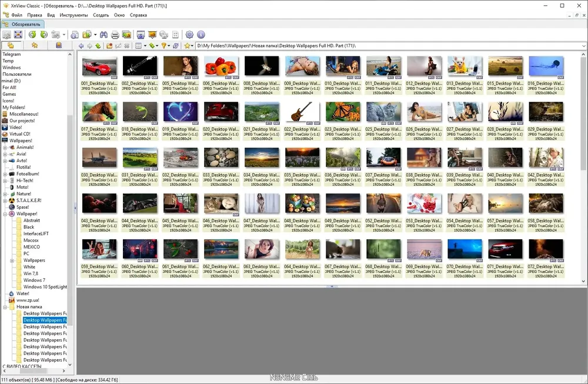Open the binoculars search tool
588x384 pixels.
(103, 35)
